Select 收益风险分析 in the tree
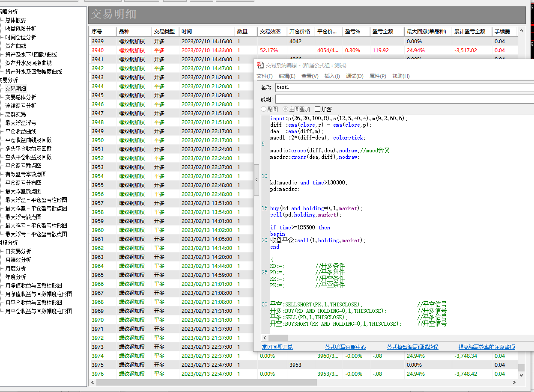Image resolution: width=534 pixels, height=392 pixels. point(21,29)
